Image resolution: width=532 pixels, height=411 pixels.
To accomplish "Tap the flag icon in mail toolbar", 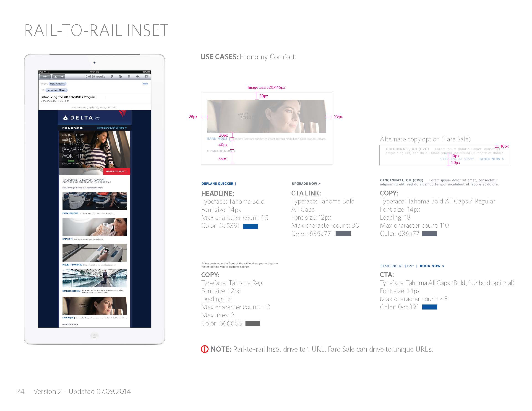I will [x=112, y=77].
